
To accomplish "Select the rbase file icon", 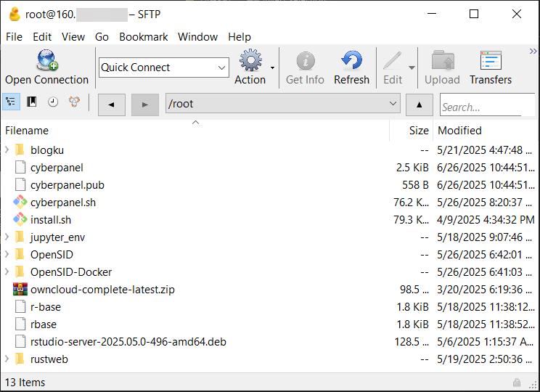I will 20,324.
